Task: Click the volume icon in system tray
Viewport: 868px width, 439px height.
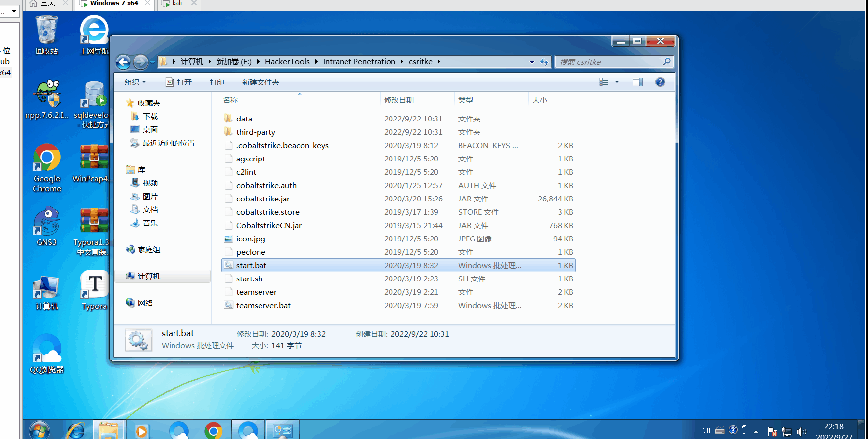Action: [x=801, y=432]
